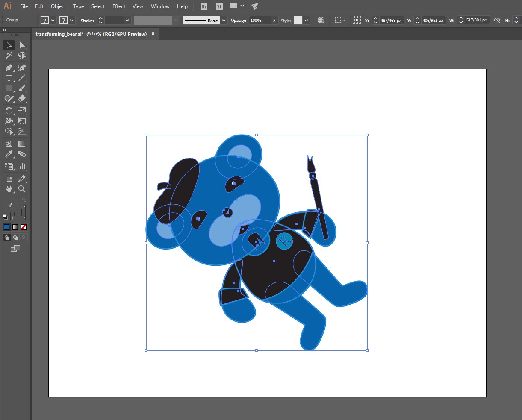This screenshot has width=522, height=420.
Task: Select the Rectangle tool
Action: pyautogui.click(x=9, y=88)
